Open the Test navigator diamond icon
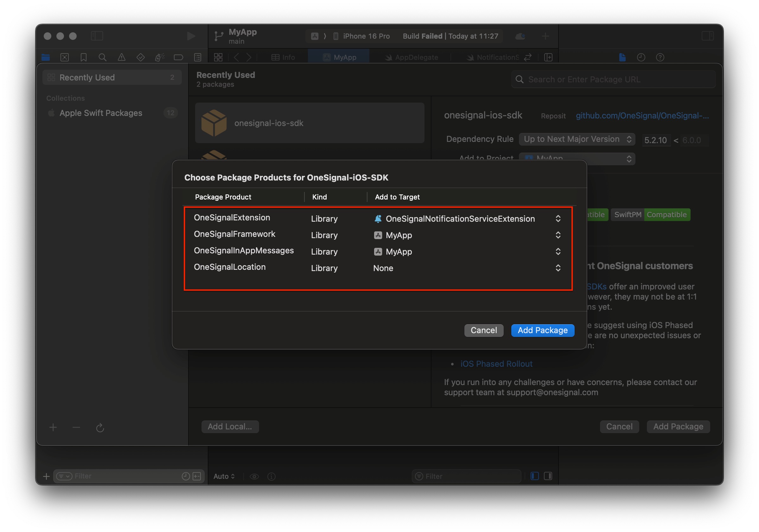This screenshot has height=532, width=759. 141,57
